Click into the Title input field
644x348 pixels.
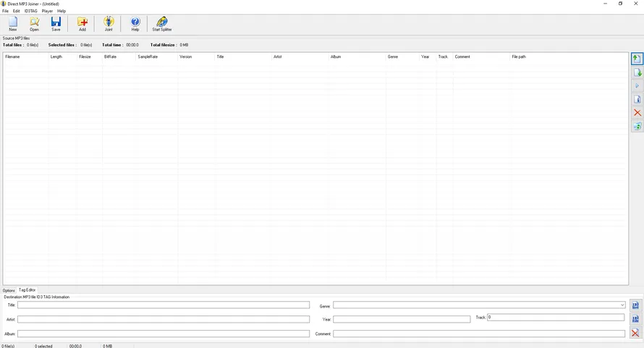(164, 305)
